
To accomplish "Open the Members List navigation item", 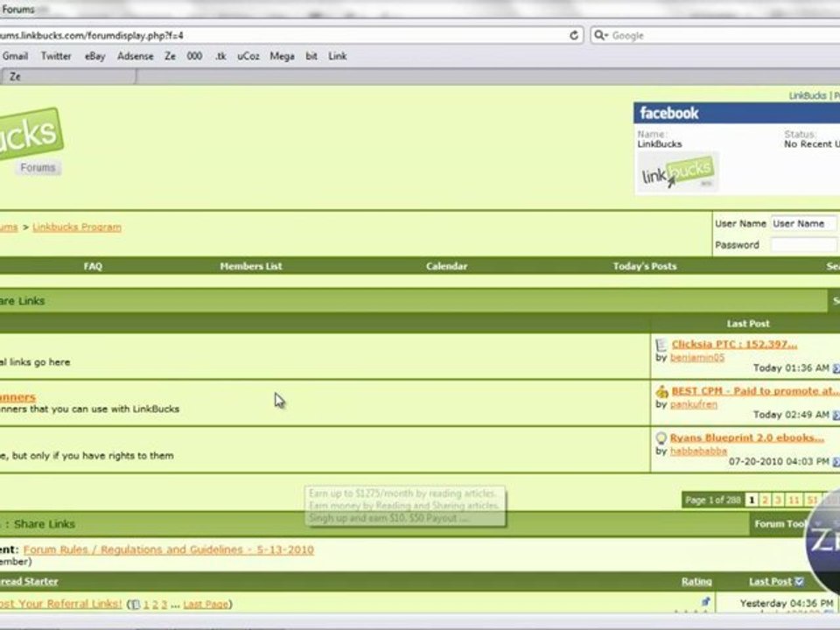I will click(x=251, y=266).
